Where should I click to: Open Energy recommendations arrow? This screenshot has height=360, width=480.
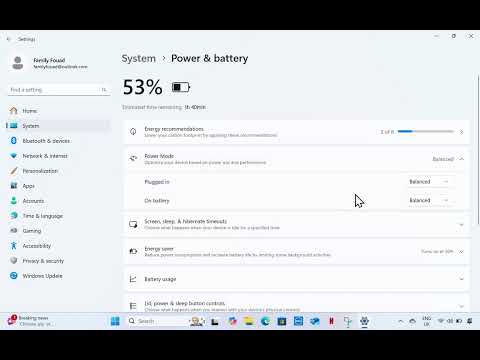point(462,132)
